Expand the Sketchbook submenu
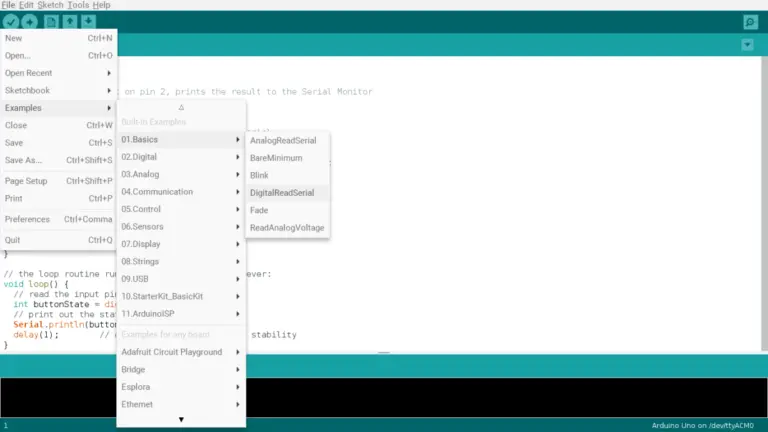 point(58,90)
